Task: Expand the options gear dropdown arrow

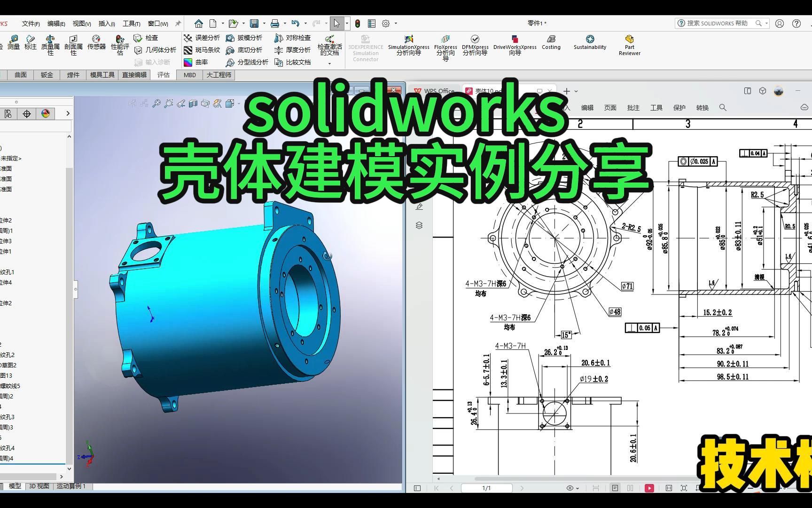Action: click(x=396, y=24)
